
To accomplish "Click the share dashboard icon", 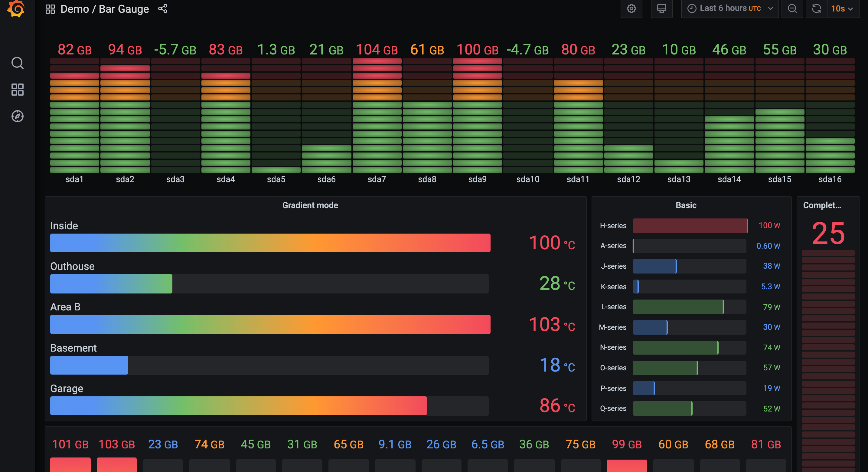I will (163, 9).
